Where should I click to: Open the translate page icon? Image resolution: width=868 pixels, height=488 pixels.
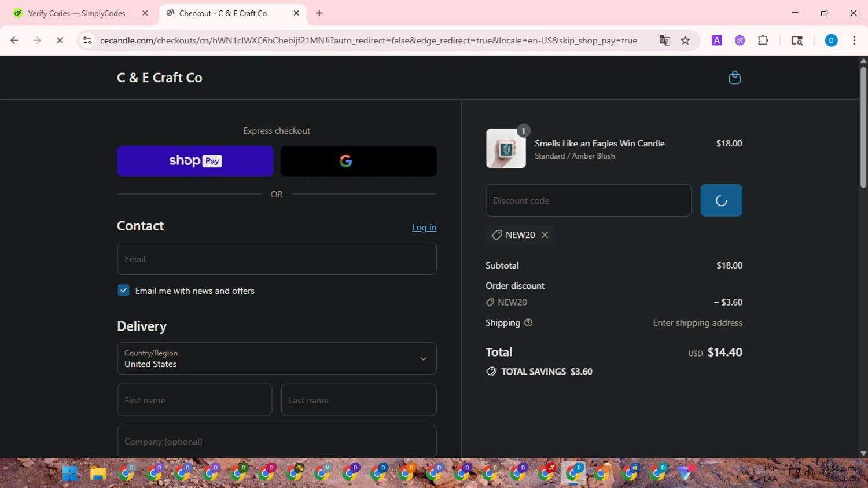664,41
